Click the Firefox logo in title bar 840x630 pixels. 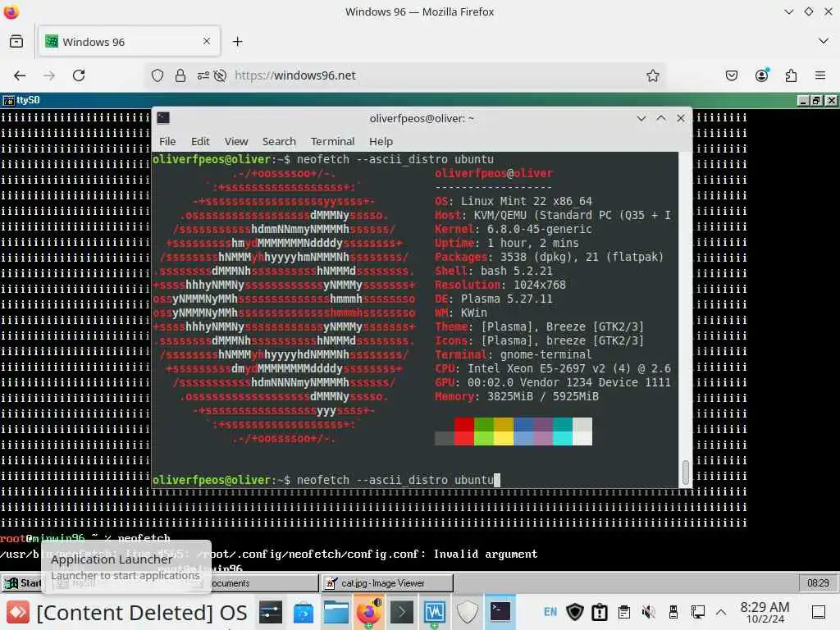coord(11,11)
